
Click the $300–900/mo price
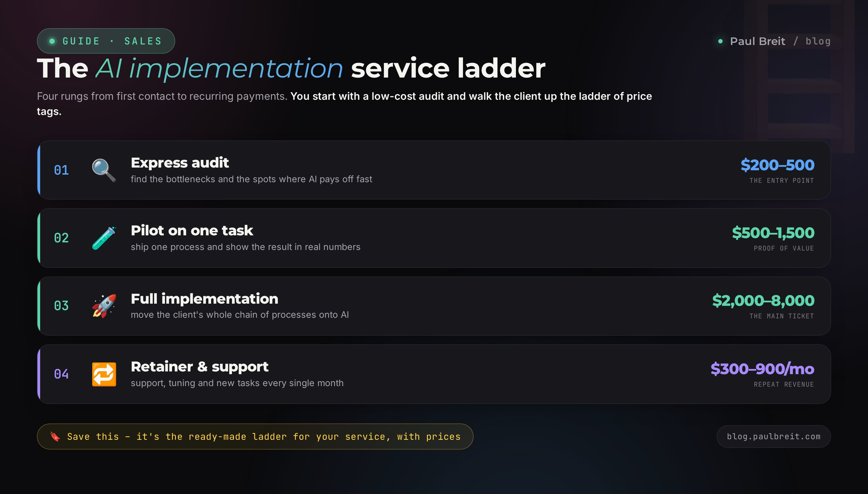762,369
